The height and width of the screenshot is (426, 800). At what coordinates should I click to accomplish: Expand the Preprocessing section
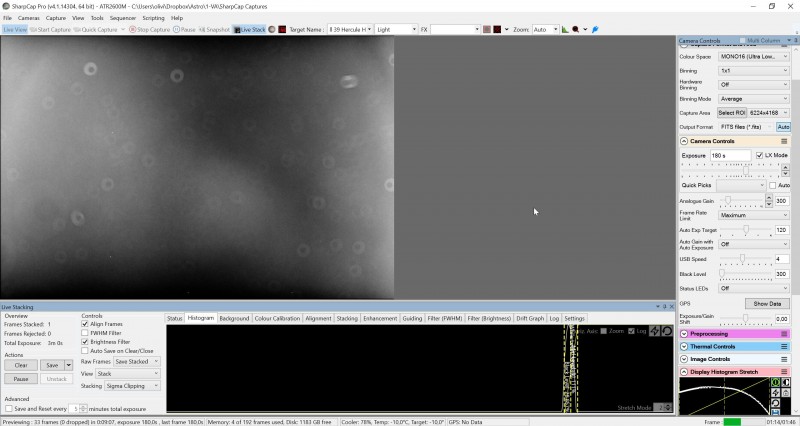tap(684, 334)
